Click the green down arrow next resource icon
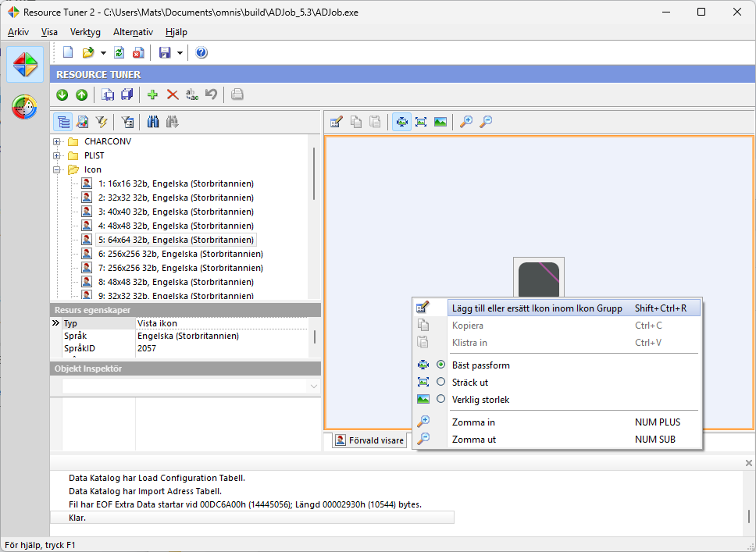The height and width of the screenshot is (552, 756). click(62, 95)
